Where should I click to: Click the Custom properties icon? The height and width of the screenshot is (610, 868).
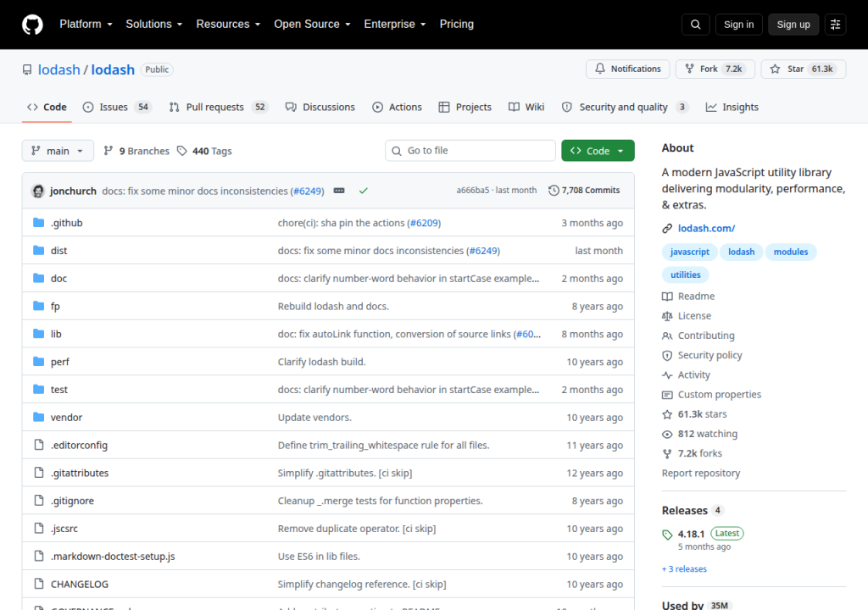click(x=667, y=395)
